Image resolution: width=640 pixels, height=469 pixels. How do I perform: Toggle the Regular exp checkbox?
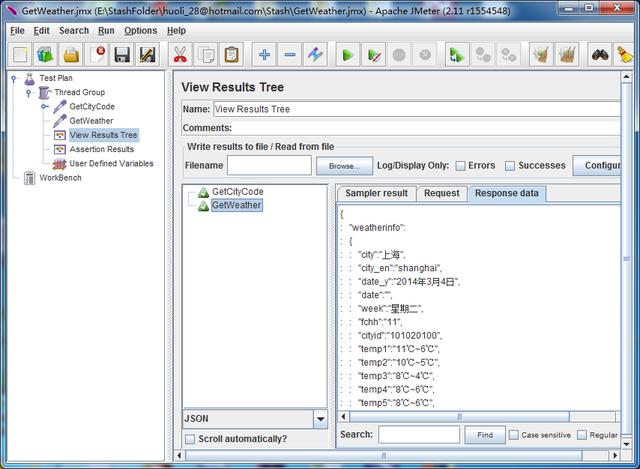[x=582, y=435]
